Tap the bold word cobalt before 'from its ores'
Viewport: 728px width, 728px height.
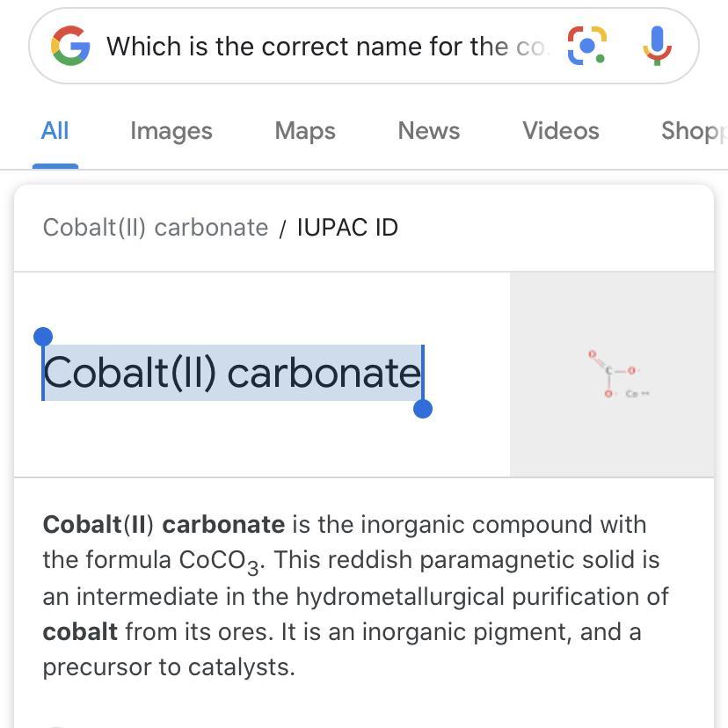coord(80,632)
